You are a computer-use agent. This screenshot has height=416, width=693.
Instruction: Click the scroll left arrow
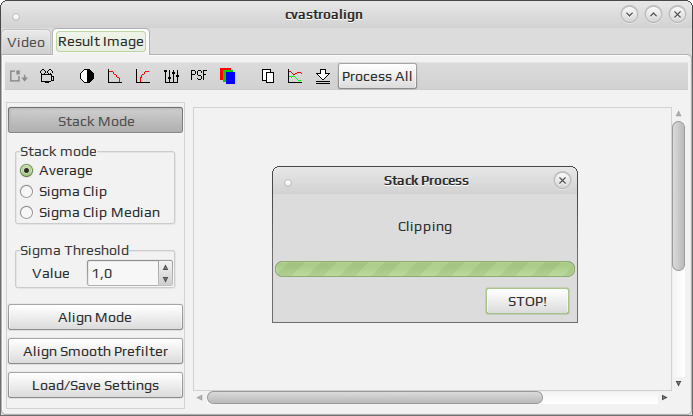pyautogui.click(x=199, y=397)
